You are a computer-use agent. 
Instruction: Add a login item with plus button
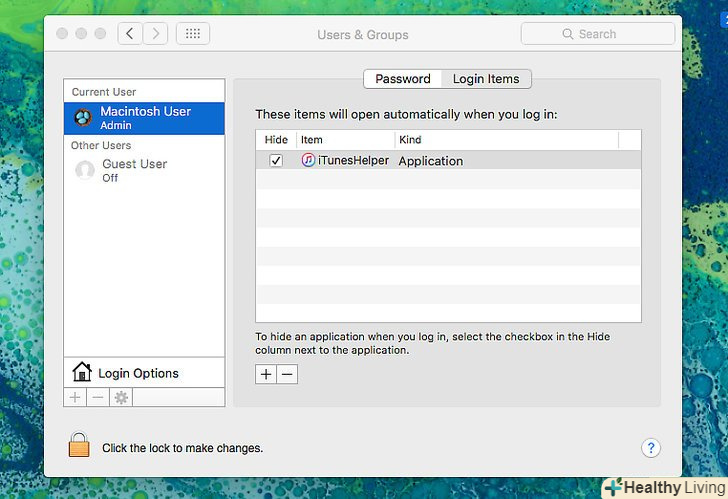[265, 374]
